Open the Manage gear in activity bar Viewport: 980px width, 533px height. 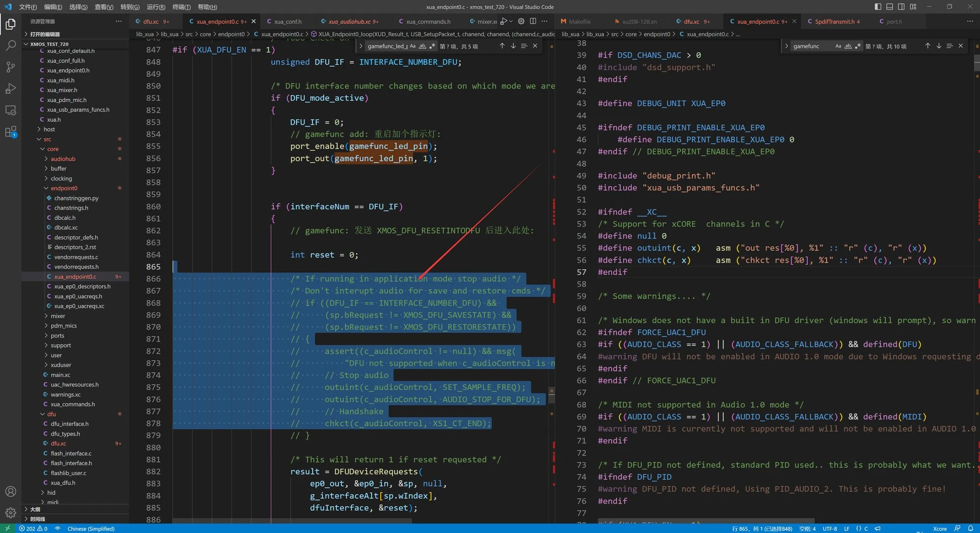[x=10, y=513]
